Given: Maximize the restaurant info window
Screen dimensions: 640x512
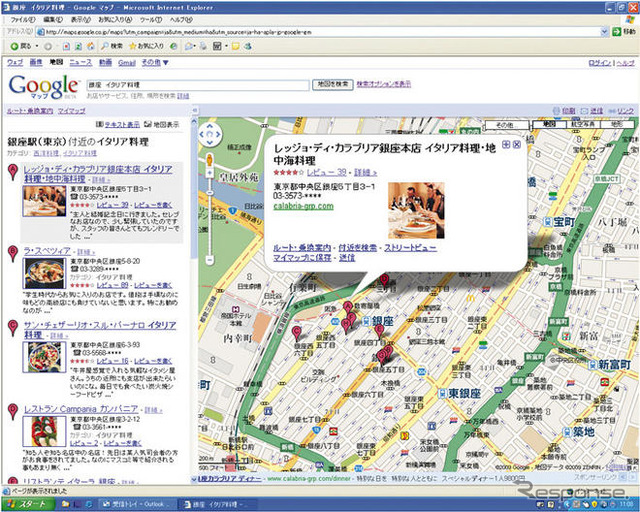Looking at the screenshot, I should 506,145.
